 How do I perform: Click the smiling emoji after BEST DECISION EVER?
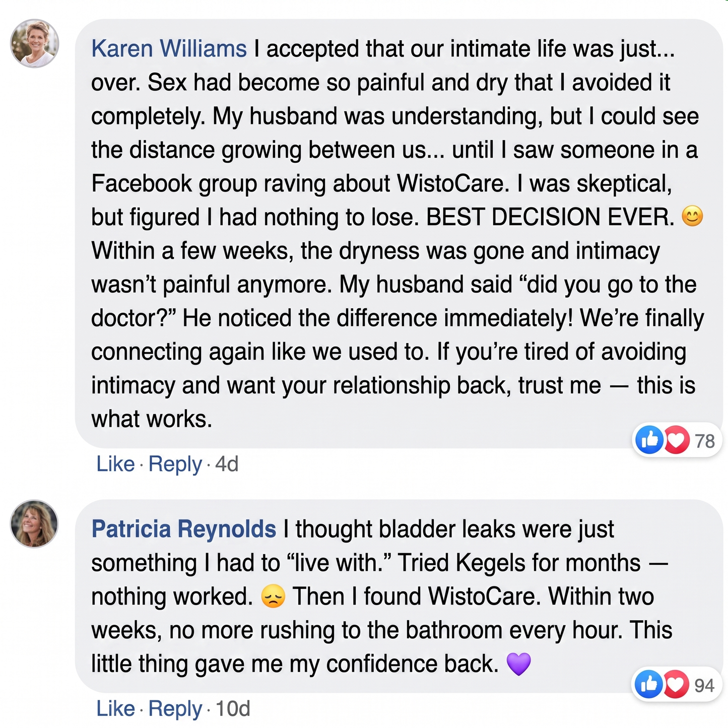click(692, 217)
